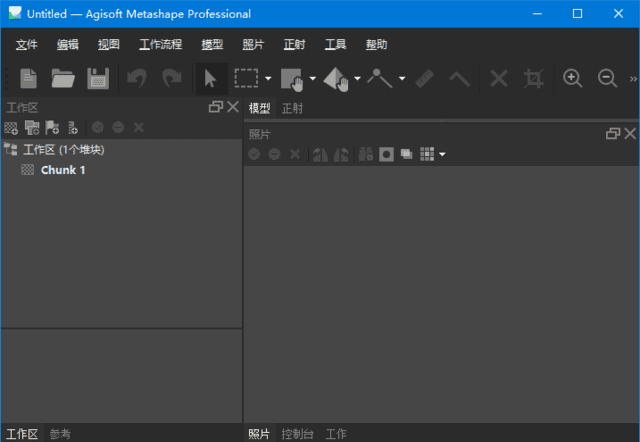Save project with floppy disk icon

pyautogui.click(x=98, y=78)
